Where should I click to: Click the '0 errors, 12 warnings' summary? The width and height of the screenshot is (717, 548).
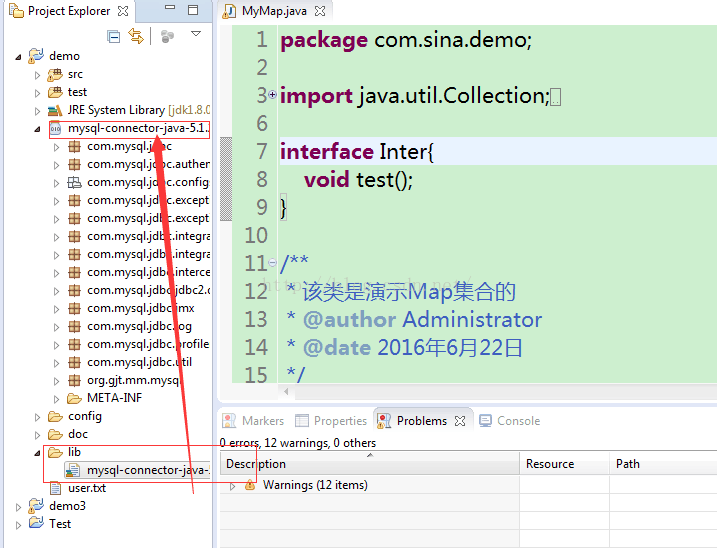[297, 443]
